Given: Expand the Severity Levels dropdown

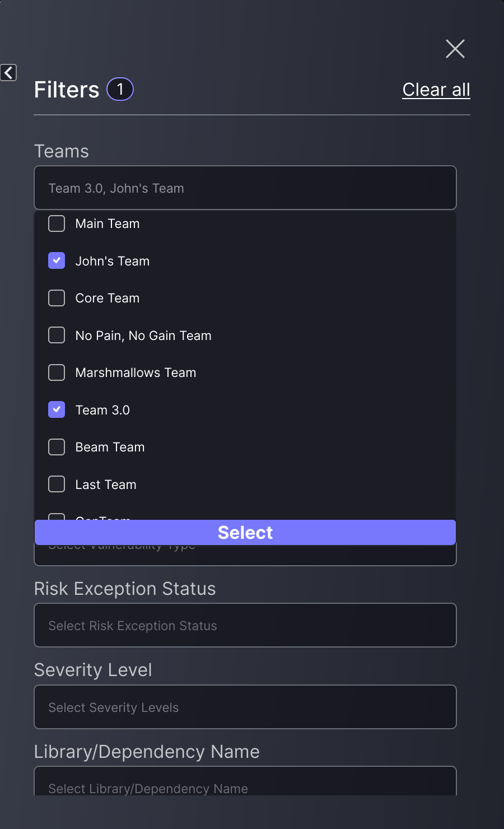Looking at the screenshot, I should point(245,707).
